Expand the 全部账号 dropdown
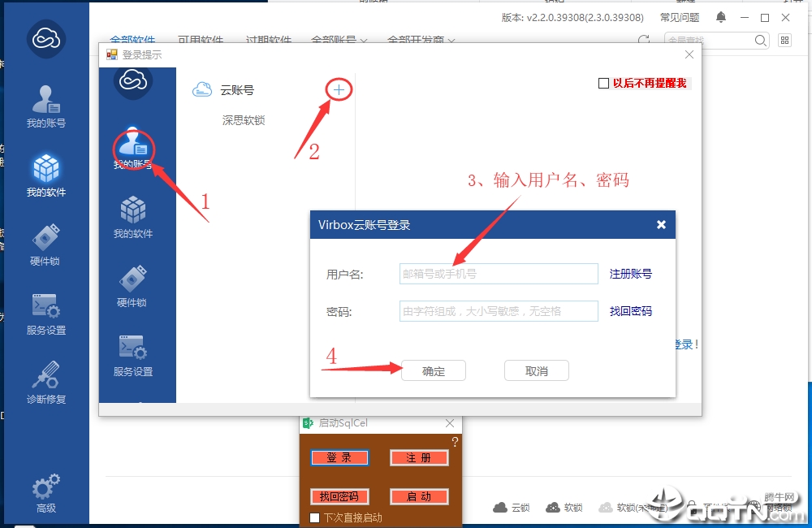812x528 pixels. pos(339,40)
